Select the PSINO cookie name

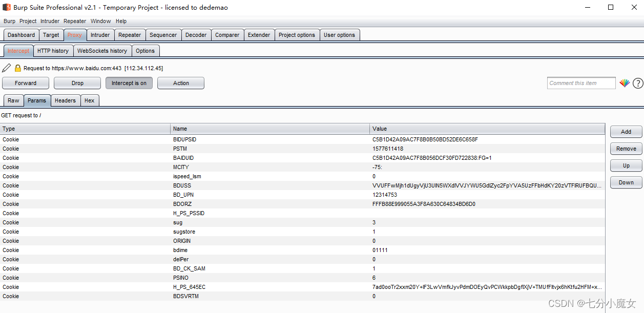(181, 278)
